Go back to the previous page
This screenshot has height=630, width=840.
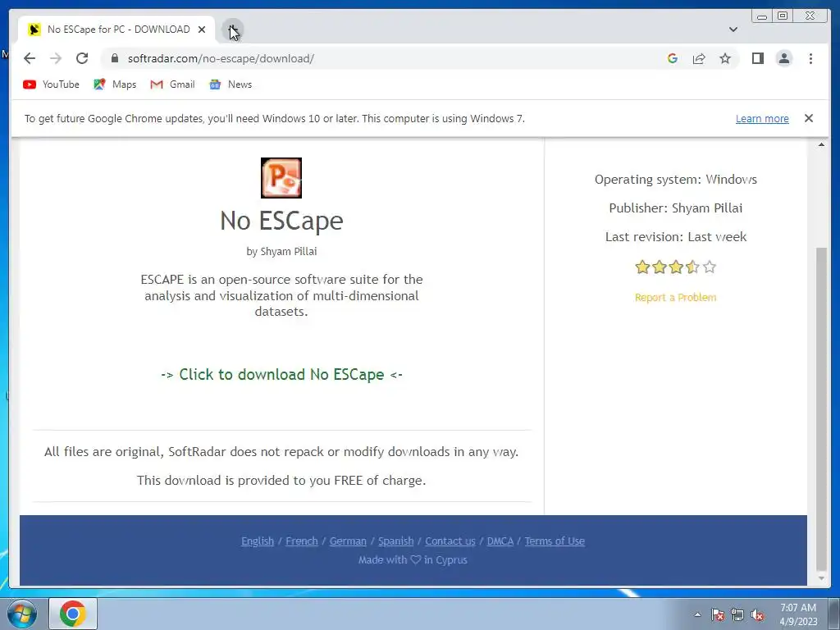coord(30,58)
